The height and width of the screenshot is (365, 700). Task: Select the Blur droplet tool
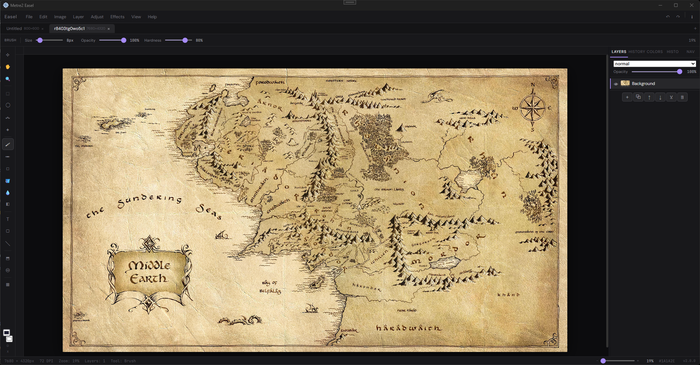[8, 193]
